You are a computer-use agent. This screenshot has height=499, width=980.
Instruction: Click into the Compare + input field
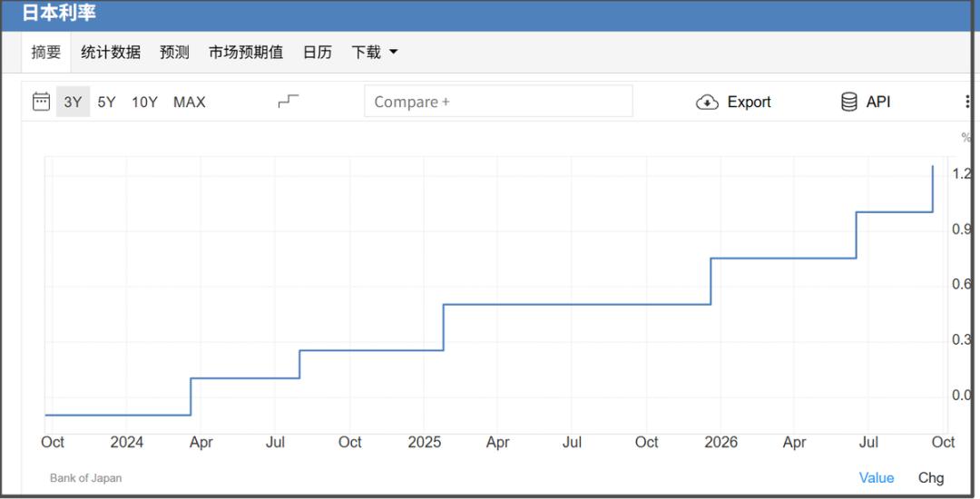pyautogui.click(x=498, y=102)
